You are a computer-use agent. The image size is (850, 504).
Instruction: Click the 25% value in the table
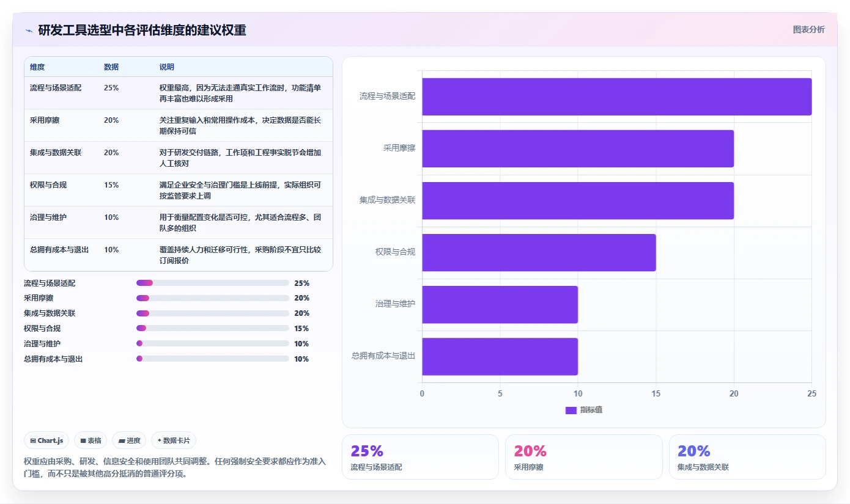point(111,87)
